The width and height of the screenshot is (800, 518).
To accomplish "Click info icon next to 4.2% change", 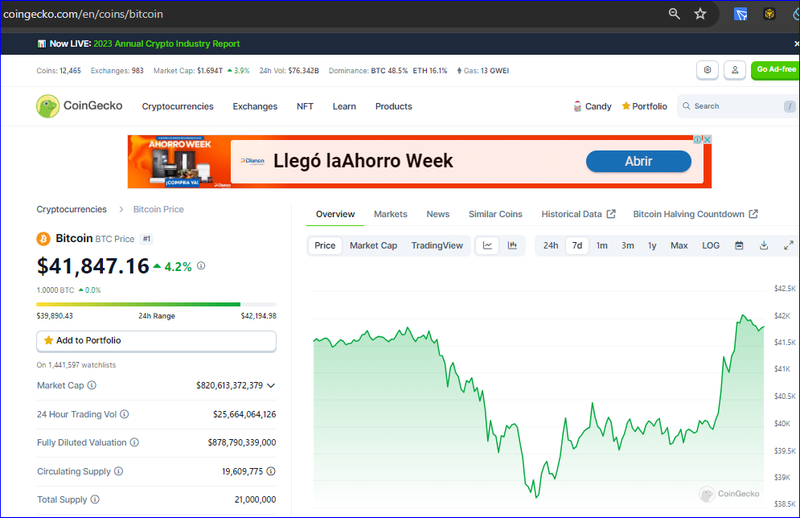I will 201,266.
